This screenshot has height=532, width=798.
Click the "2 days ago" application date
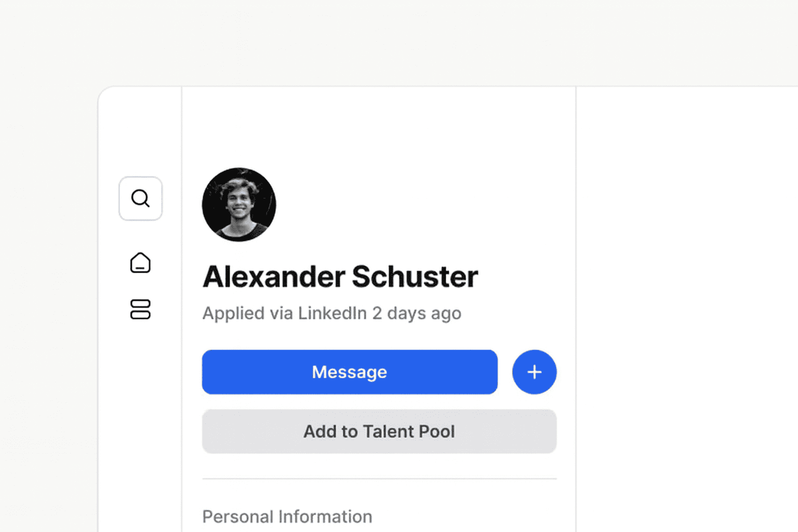coord(417,313)
